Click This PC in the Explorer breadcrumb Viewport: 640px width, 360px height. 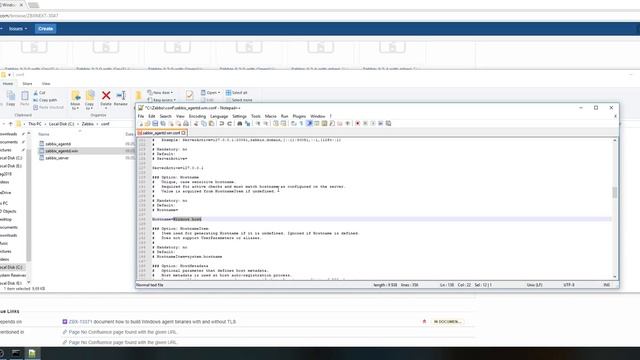coord(35,124)
